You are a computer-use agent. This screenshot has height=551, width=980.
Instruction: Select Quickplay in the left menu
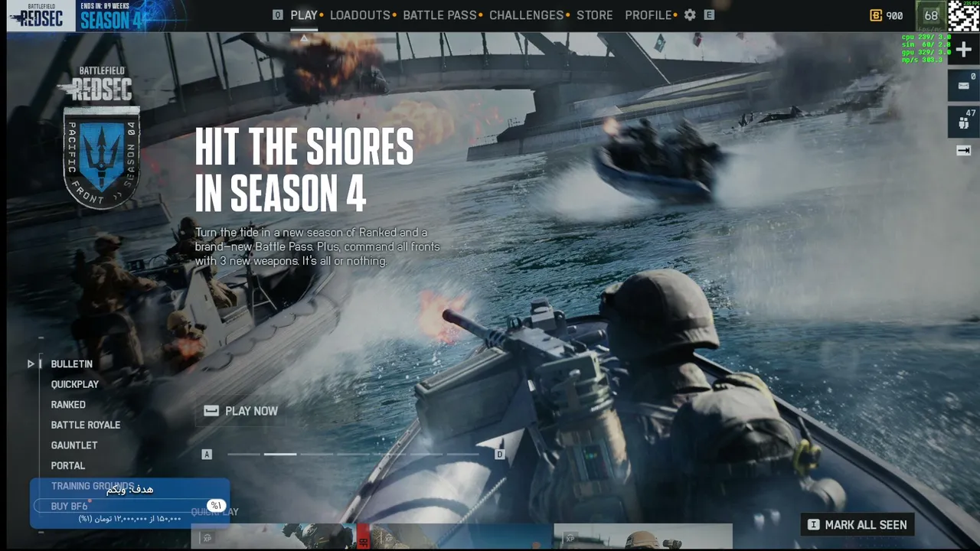(75, 384)
